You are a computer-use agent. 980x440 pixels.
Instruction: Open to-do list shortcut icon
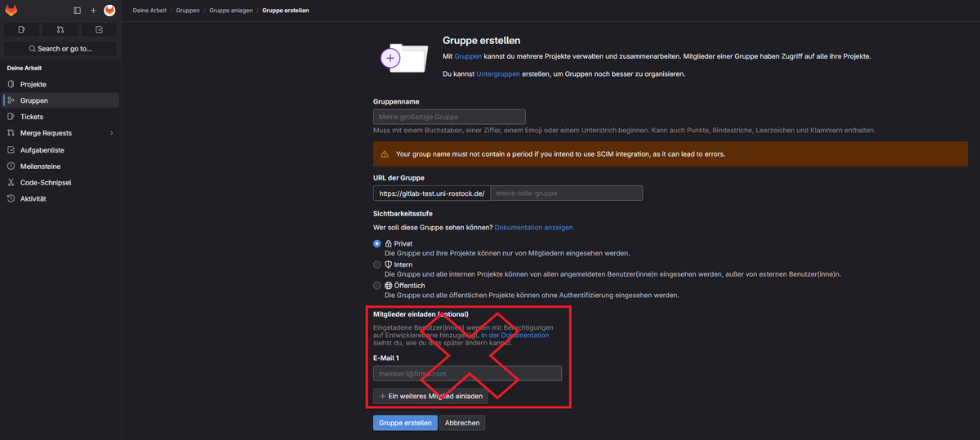click(99, 29)
